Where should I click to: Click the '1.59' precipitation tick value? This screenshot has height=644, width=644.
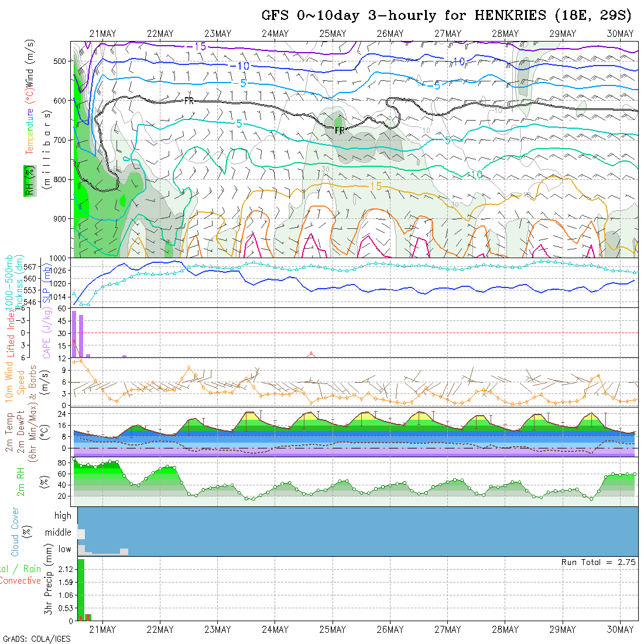(66, 583)
